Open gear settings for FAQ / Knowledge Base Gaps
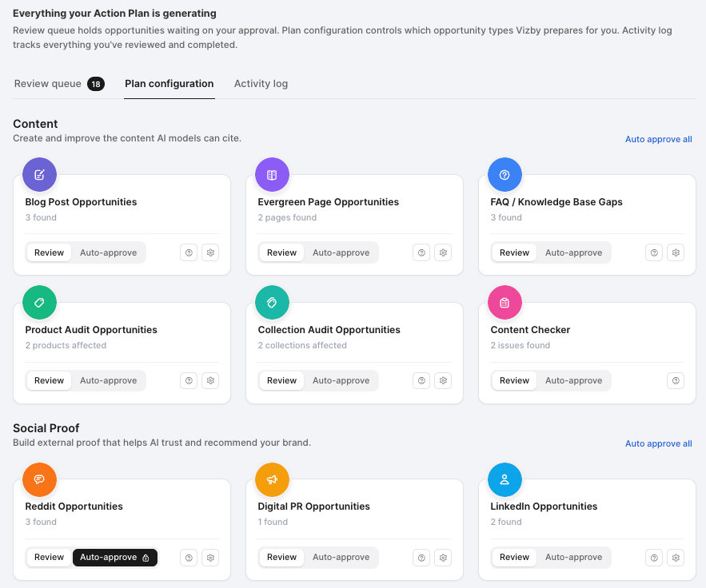This screenshot has width=706, height=588. [x=676, y=252]
